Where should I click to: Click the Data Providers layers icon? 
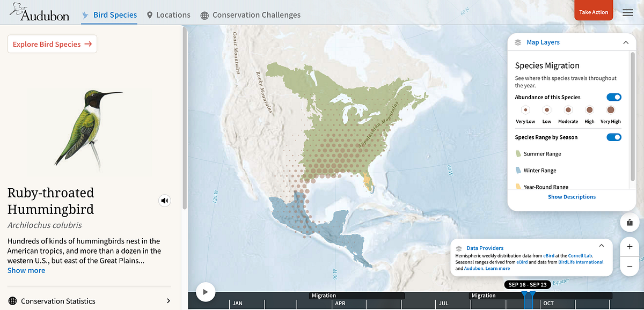(459, 248)
